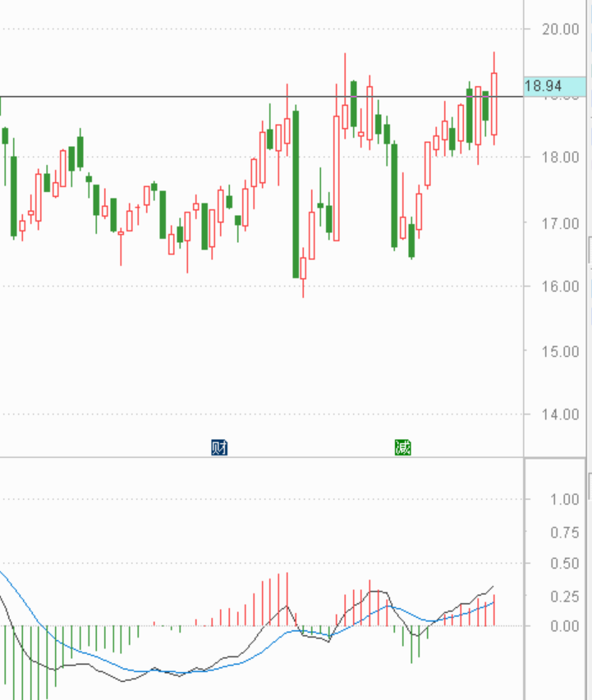Click the 20.00 label on price axis

560,30
